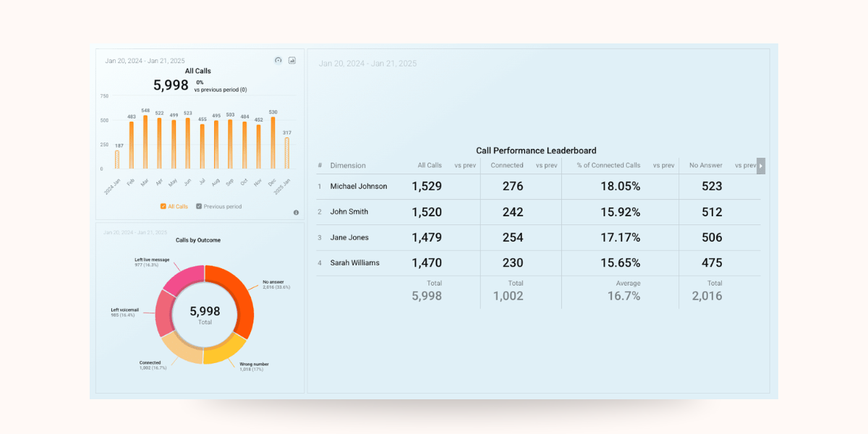Open the leaderboard date range selector
The height and width of the screenshot is (434, 868).
(367, 64)
